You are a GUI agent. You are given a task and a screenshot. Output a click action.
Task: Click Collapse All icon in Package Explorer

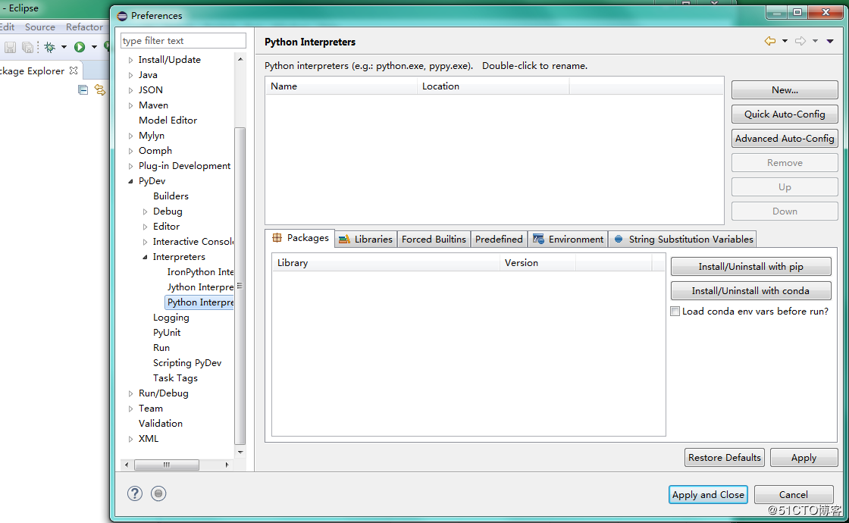coord(83,90)
